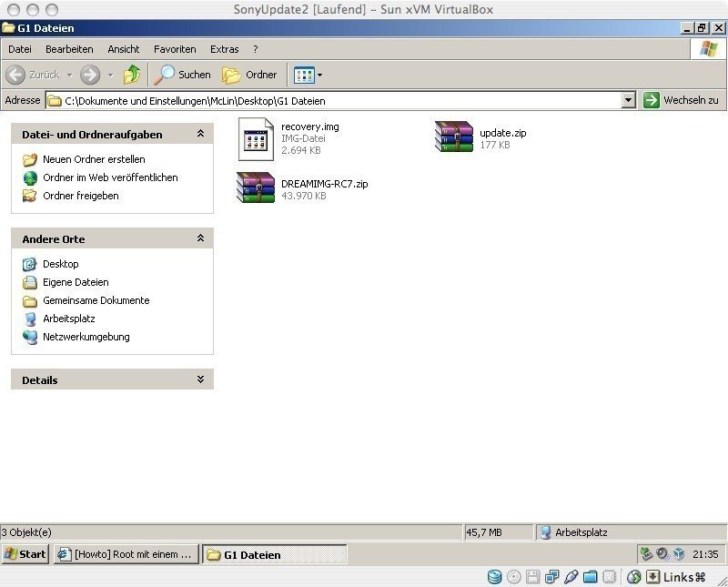Screen dimensions: 728x587
Task: Open the forward history dropdown arrow
Action: coord(110,75)
